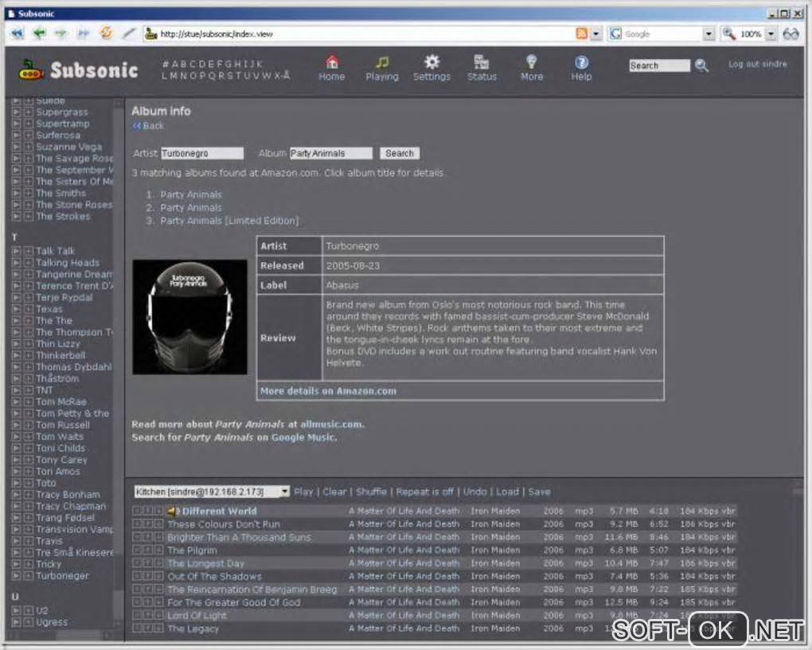Select song Lord Of Light
The width and height of the screenshot is (812, 650).
tap(197, 616)
